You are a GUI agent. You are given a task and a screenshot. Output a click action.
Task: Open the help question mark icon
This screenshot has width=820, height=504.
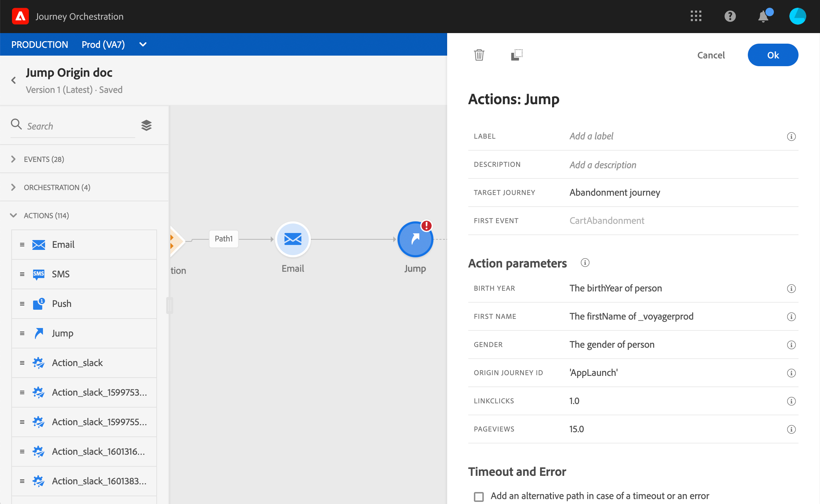point(730,16)
